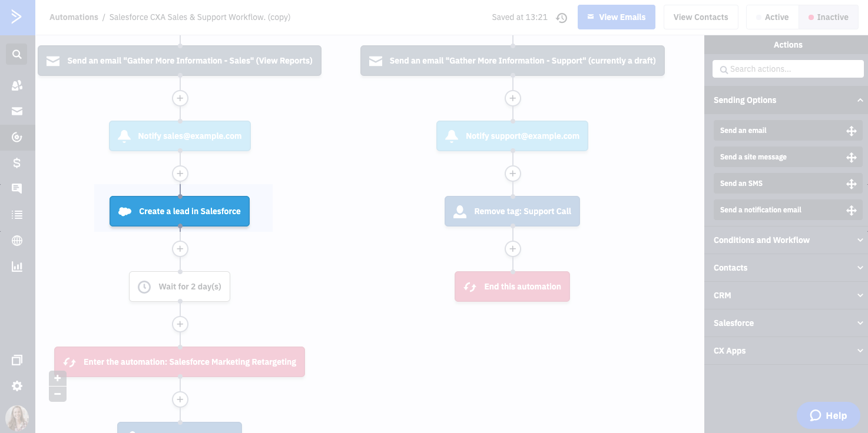Open Conversations chat icon in sidebar
This screenshot has width=868, height=433.
pyautogui.click(x=17, y=189)
